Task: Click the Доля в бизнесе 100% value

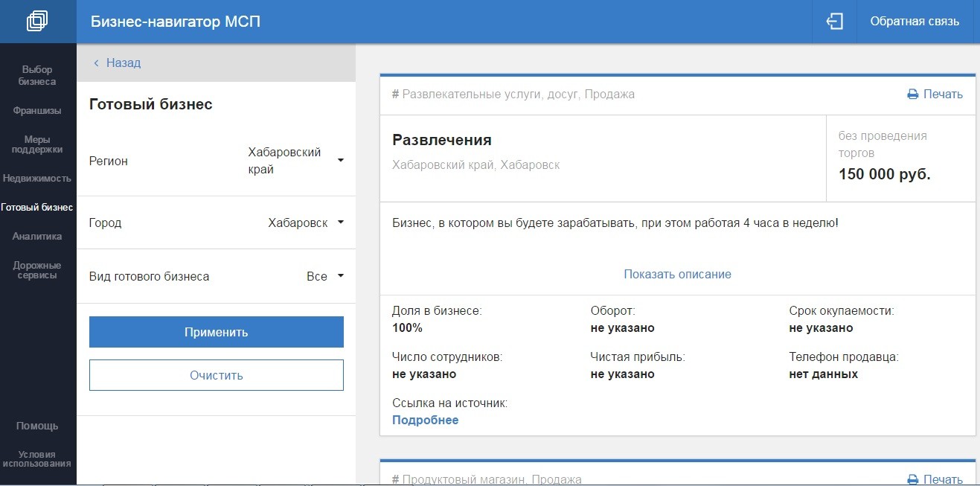Action: (x=407, y=328)
